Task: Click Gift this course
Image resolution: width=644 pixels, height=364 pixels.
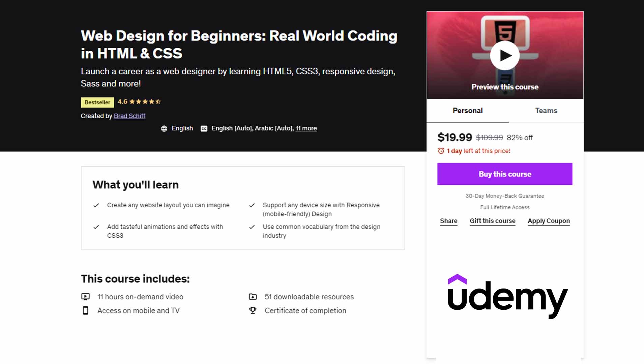Action: point(492,221)
